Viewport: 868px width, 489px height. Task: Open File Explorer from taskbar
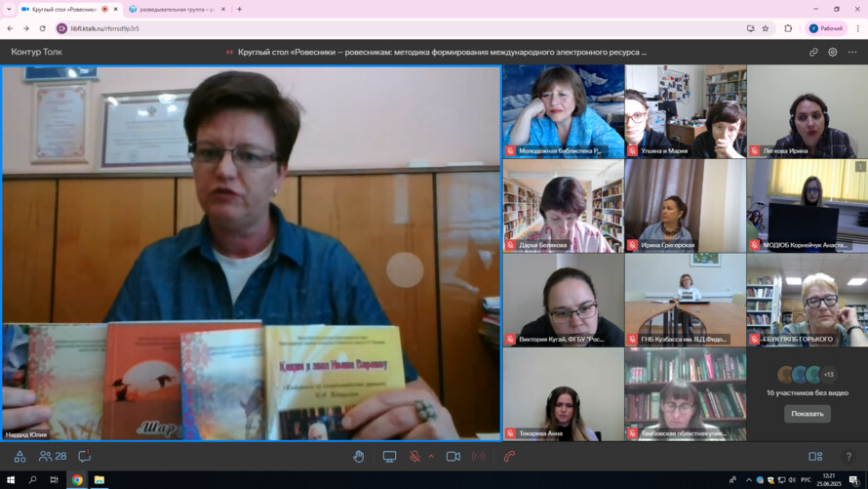click(x=99, y=480)
